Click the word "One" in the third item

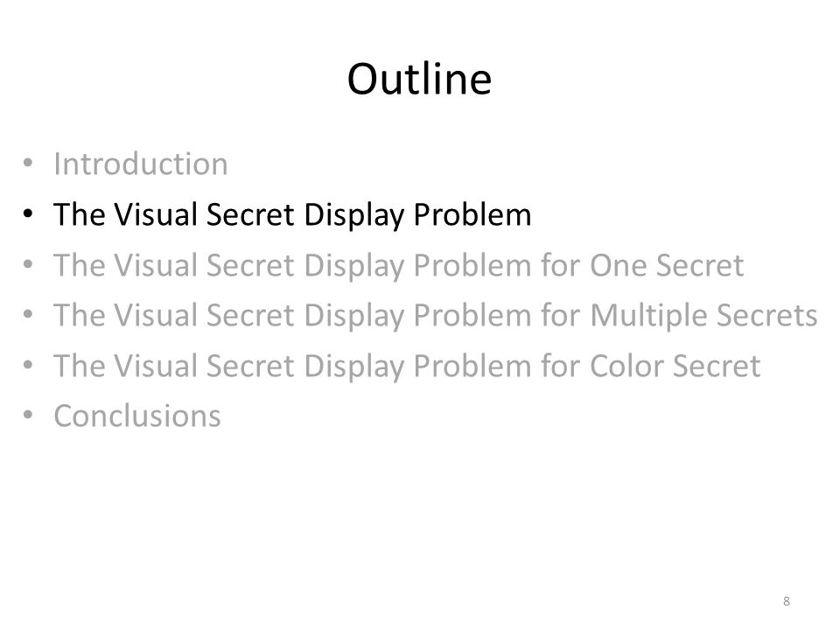coord(618,264)
